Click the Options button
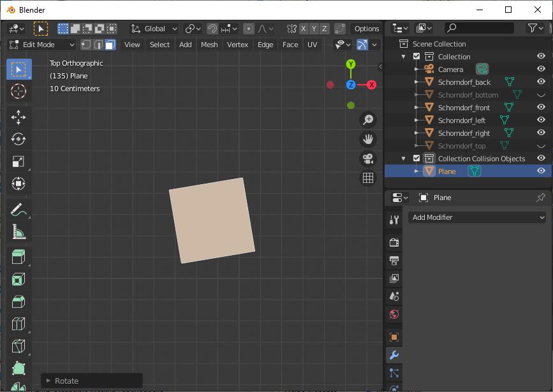This screenshot has height=392, width=553. (366, 29)
